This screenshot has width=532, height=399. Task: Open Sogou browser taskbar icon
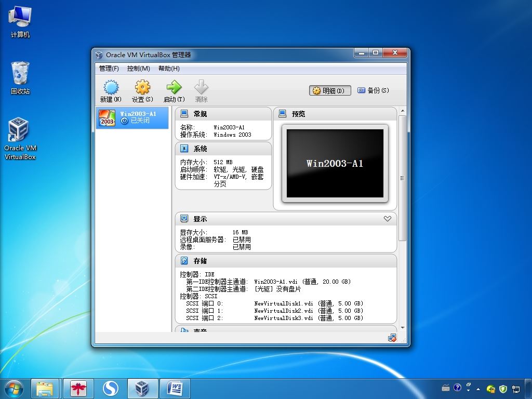pos(111,389)
